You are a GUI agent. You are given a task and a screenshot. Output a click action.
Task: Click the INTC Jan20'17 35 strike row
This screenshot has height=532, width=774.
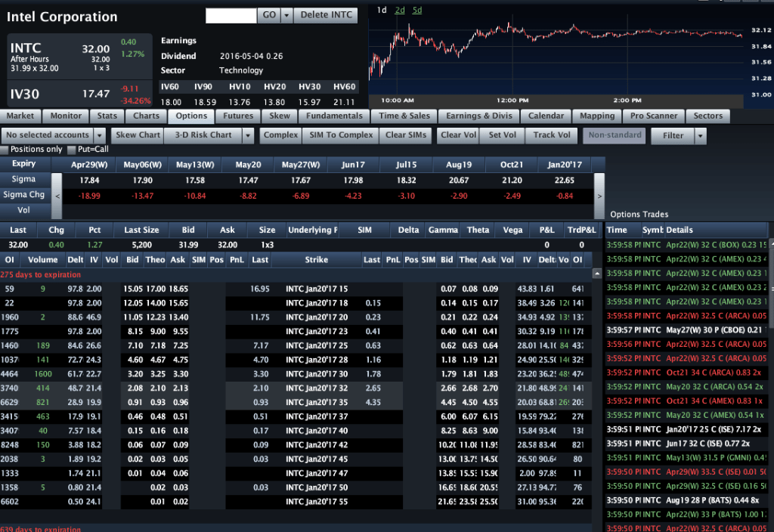(296, 403)
